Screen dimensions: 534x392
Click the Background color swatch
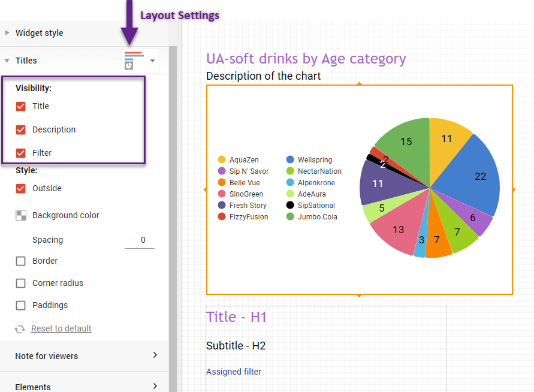click(x=22, y=215)
